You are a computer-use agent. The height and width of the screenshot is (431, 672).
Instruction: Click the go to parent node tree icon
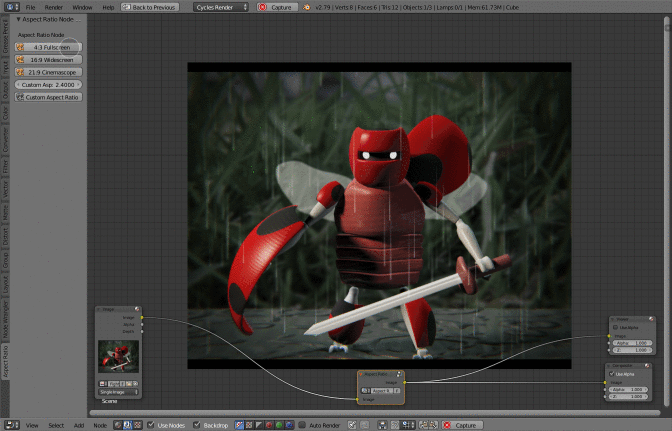(364, 425)
